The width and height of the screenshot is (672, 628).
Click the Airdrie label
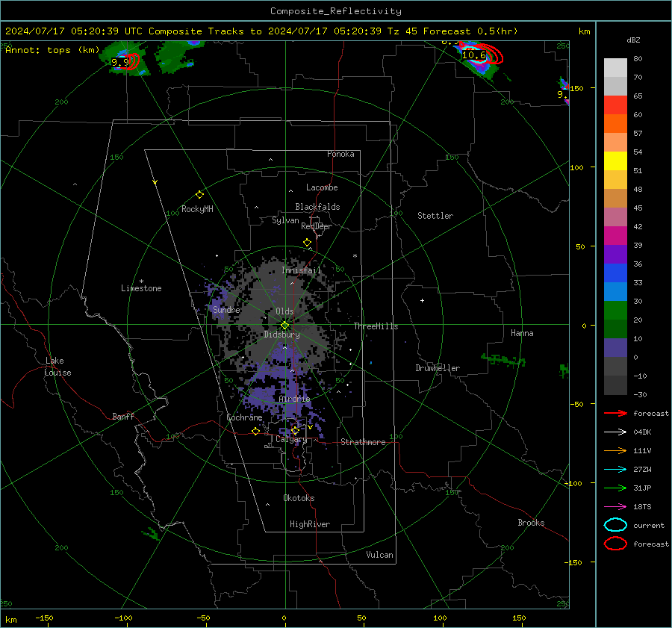[294, 399]
